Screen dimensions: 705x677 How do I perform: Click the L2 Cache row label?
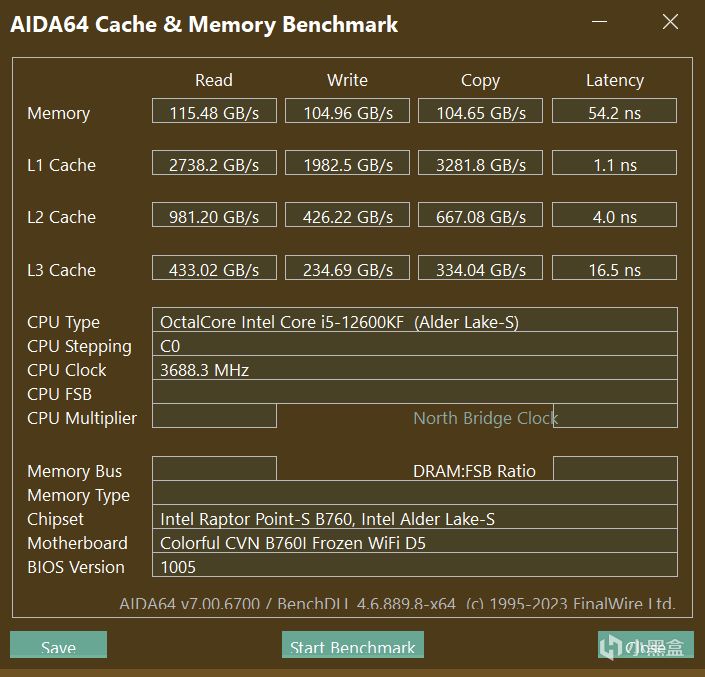62,217
